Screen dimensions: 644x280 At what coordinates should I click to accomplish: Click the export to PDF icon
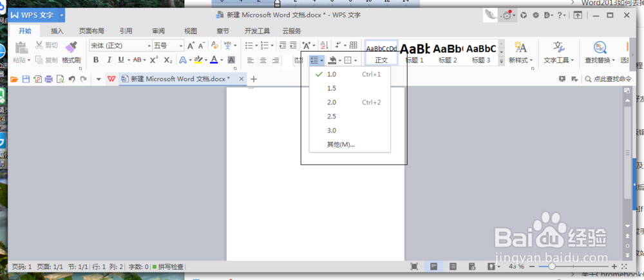point(37,79)
